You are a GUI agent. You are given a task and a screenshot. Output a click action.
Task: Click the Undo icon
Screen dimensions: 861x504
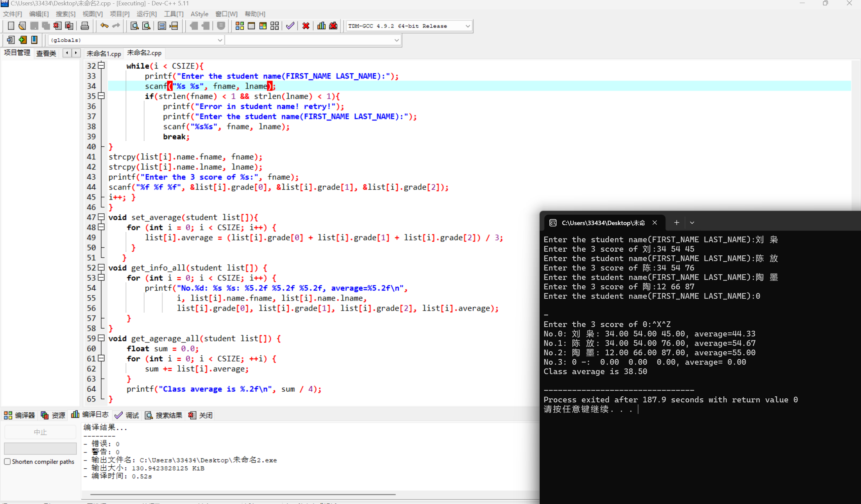click(103, 26)
